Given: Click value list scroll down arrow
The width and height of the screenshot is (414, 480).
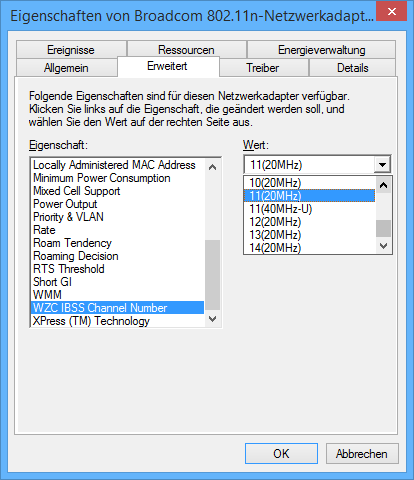Looking at the screenshot, I should 383,246.
